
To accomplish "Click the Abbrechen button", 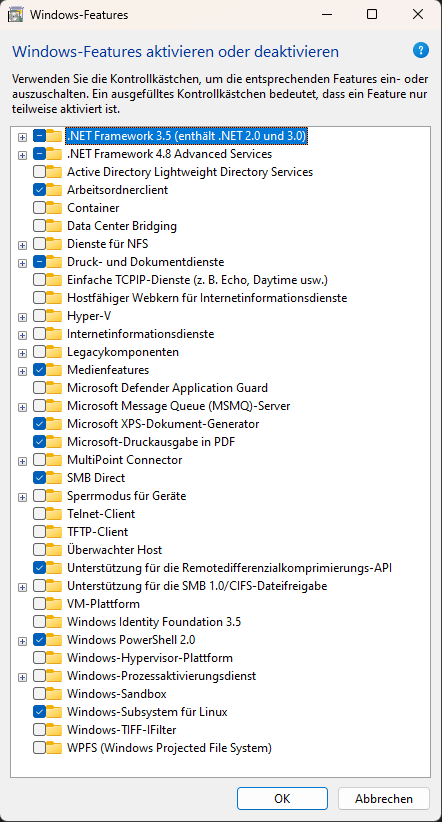I will [384, 799].
